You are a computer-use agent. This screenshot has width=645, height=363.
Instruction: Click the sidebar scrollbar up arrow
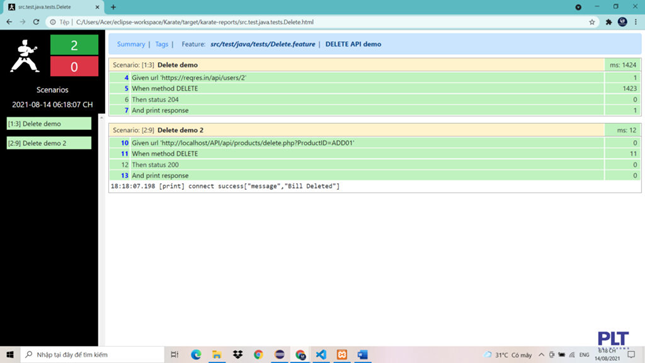point(102,118)
